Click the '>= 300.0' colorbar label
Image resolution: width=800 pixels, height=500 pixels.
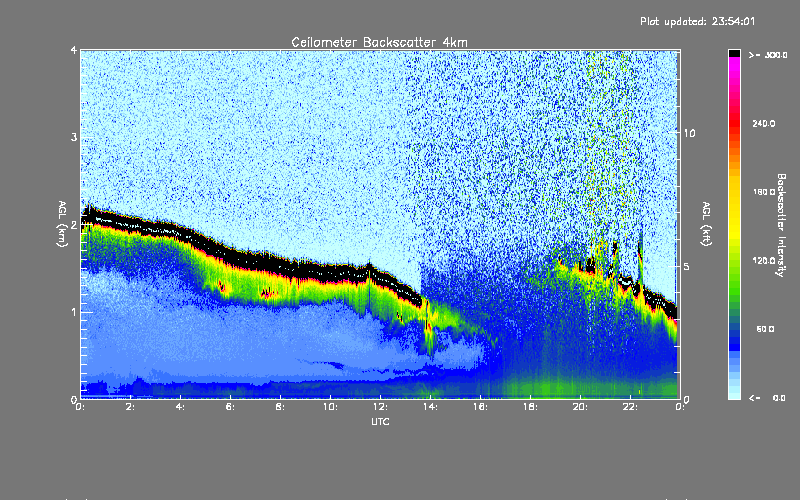tap(768, 55)
